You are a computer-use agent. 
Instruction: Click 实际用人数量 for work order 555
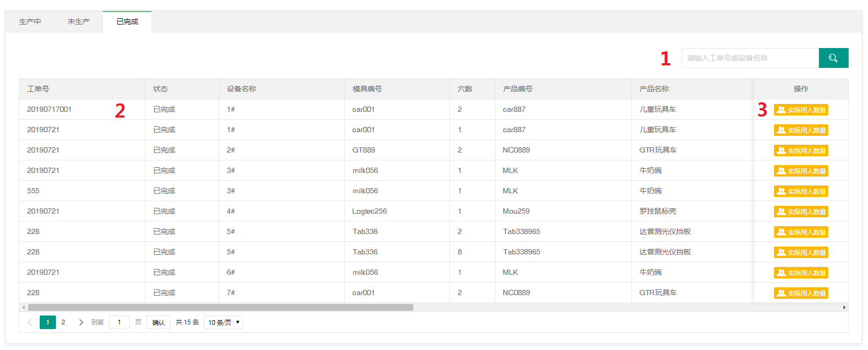(801, 191)
